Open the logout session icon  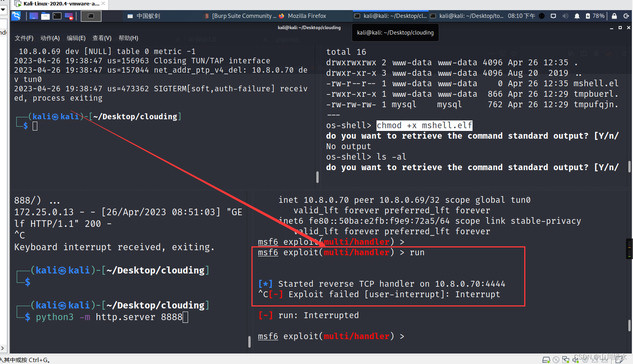pos(626,16)
